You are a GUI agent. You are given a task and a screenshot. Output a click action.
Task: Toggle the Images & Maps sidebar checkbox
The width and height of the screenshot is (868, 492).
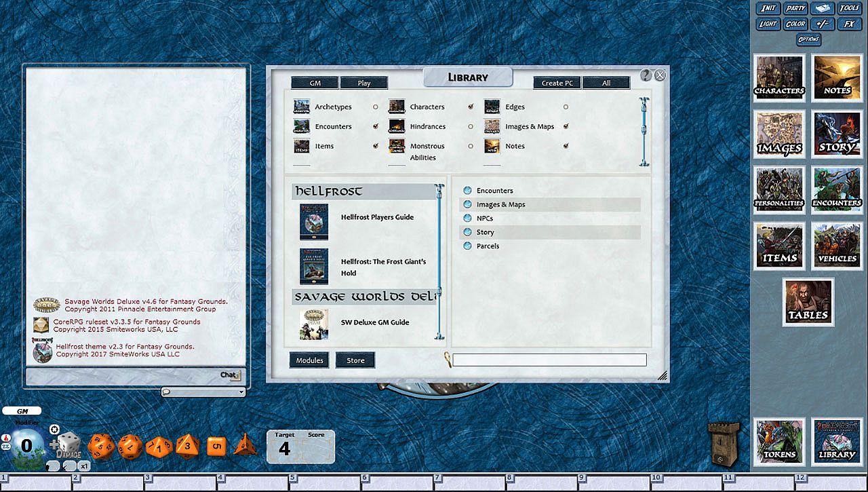[566, 127]
